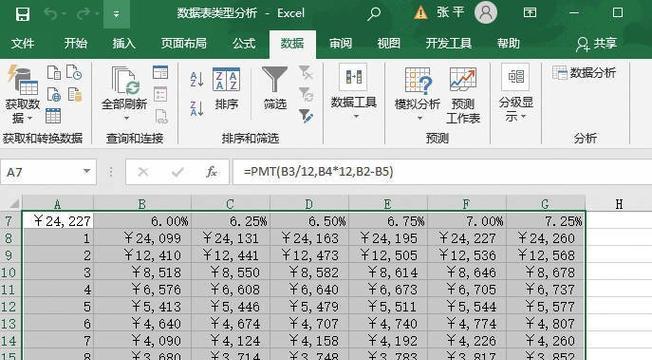Select cell C14 with ¥4,124
The image size is (652, 360).
tap(230, 340)
